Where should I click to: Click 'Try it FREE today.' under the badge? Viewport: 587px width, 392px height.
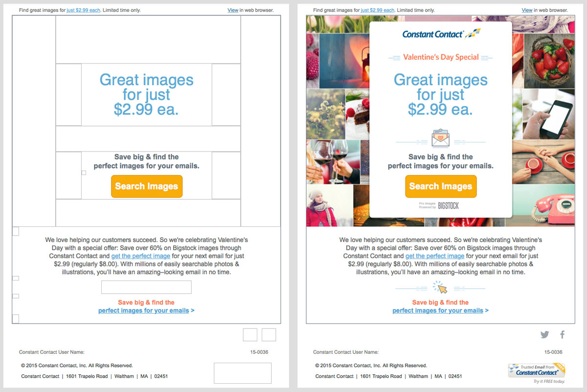(549, 382)
